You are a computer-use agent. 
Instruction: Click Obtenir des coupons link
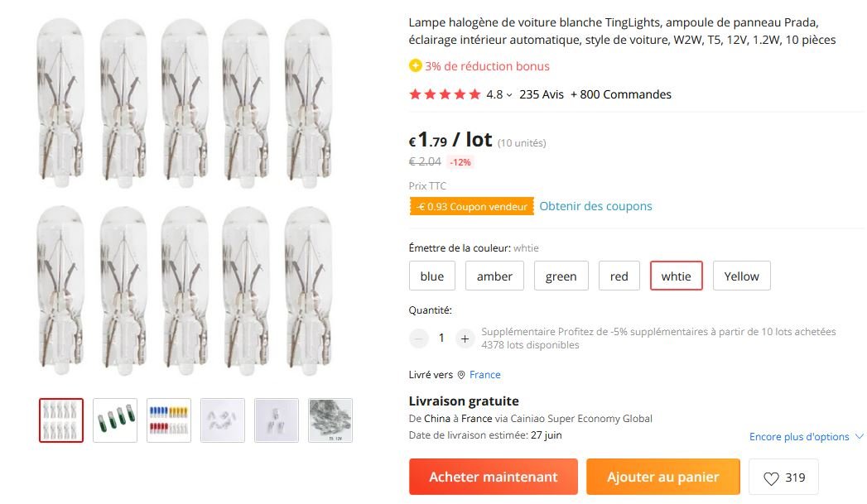[x=595, y=206]
